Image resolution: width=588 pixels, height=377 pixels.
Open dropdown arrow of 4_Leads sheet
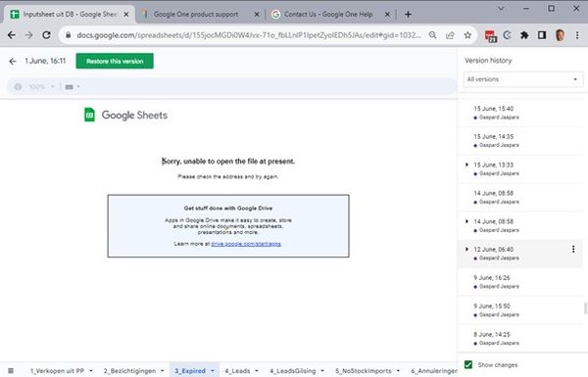pyautogui.click(x=257, y=370)
